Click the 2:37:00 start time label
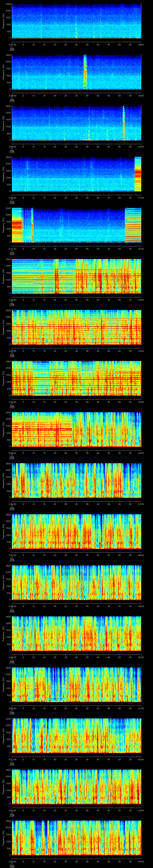This screenshot has width=153, height=868. tap(12, 44)
